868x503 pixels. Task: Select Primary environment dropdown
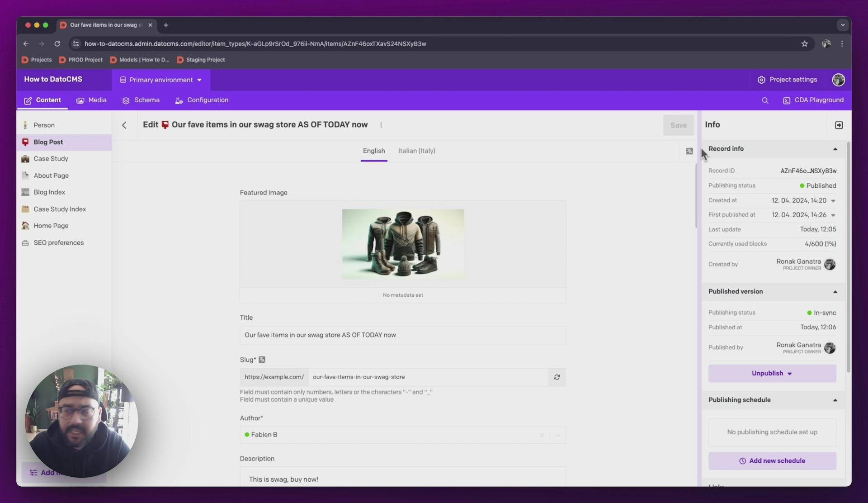tap(160, 79)
